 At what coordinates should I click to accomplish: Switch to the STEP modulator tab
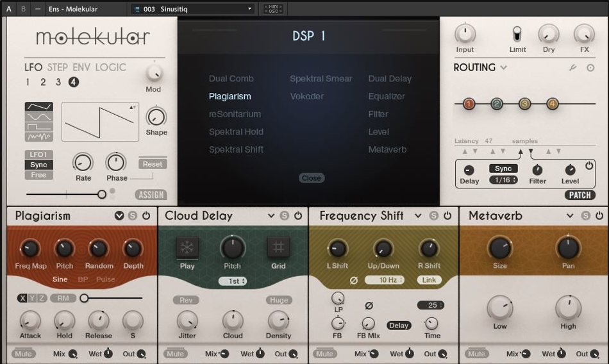pyautogui.click(x=57, y=67)
